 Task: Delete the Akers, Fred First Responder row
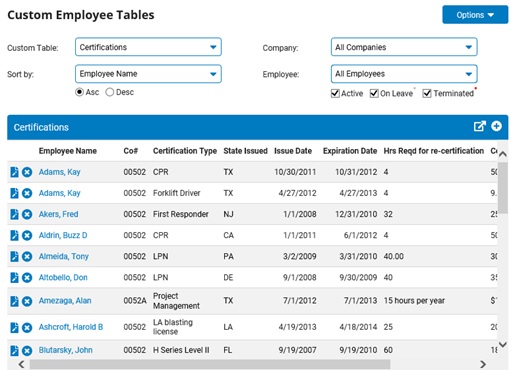pyautogui.click(x=27, y=214)
